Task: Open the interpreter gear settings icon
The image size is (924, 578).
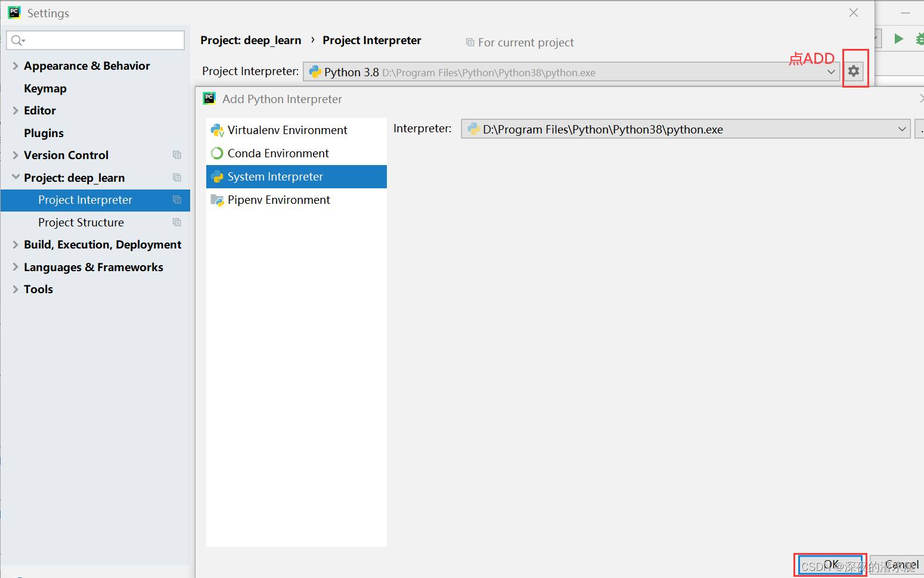Action: click(854, 71)
